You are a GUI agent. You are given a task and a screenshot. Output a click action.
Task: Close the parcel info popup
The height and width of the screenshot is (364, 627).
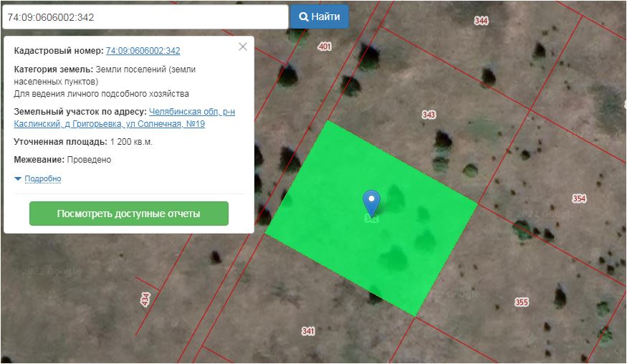click(x=243, y=47)
